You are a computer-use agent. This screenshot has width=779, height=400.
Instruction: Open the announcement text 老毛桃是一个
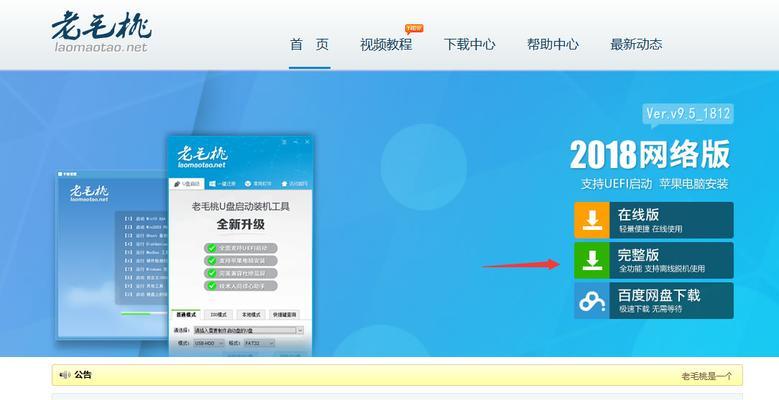[706, 376]
